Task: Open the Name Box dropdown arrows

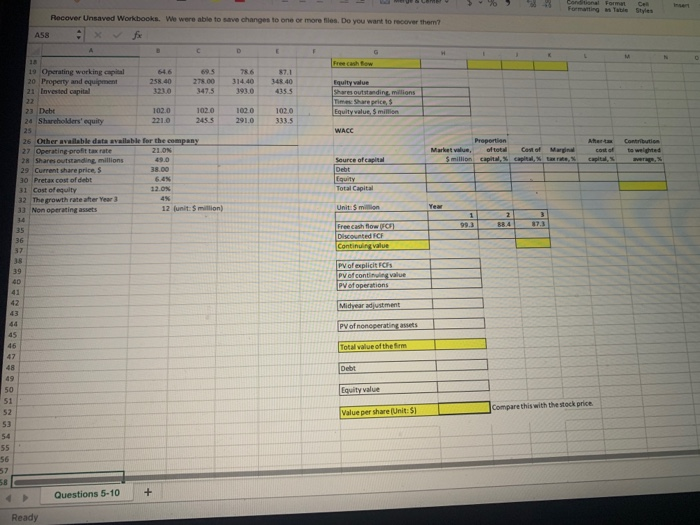Action: tap(79, 34)
